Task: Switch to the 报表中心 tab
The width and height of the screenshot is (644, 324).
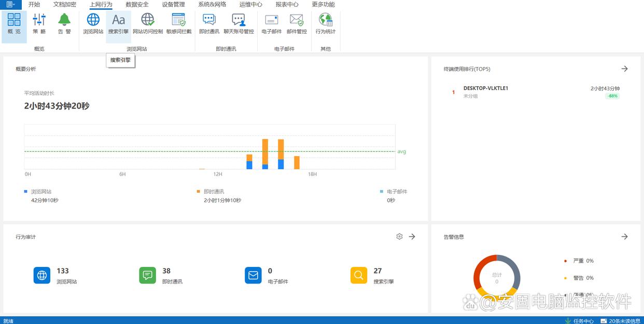Action: [x=287, y=5]
